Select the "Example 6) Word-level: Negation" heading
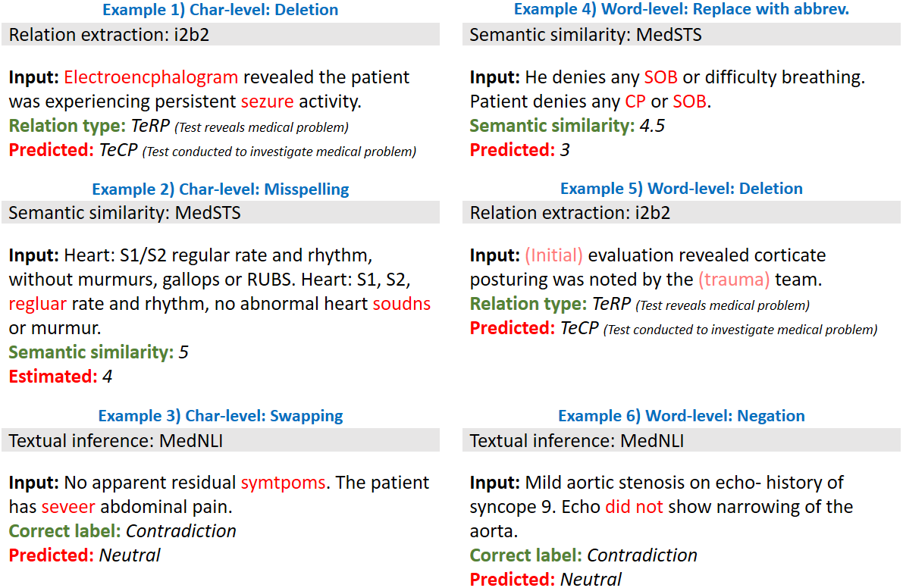This screenshot has height=588, width=903. 681,416
